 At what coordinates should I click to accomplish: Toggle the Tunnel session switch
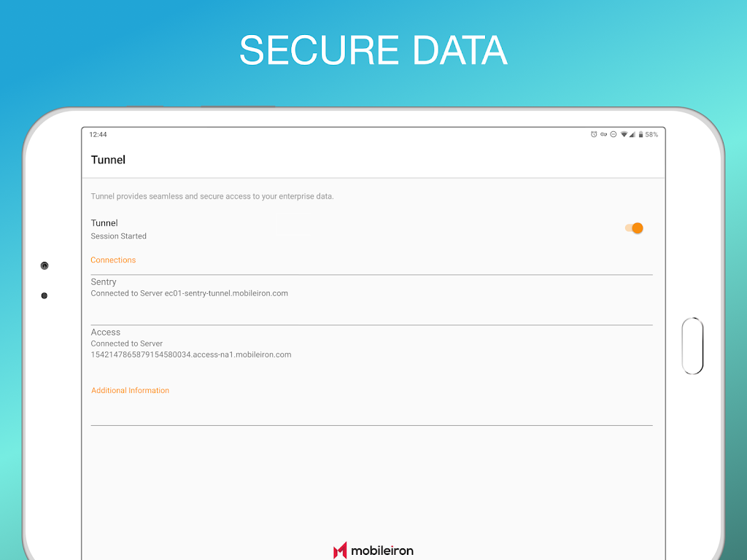[634, 228]
